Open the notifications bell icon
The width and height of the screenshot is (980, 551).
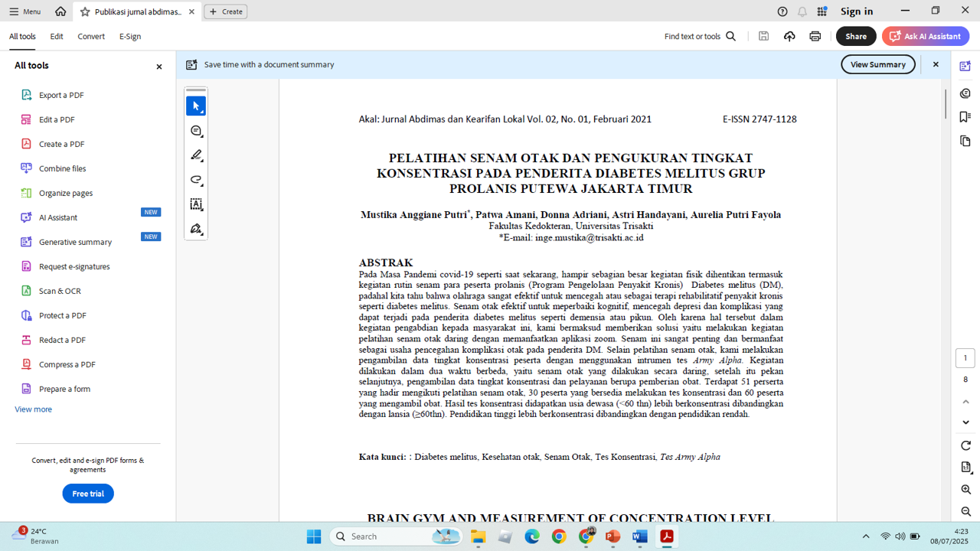pyautogui.click(x=802, y=11)
